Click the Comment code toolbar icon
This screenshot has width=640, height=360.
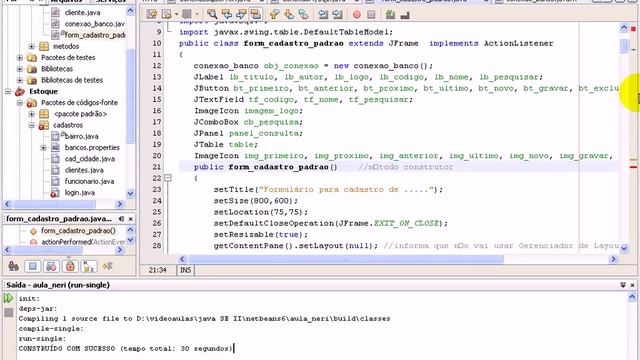coord(390,15)
